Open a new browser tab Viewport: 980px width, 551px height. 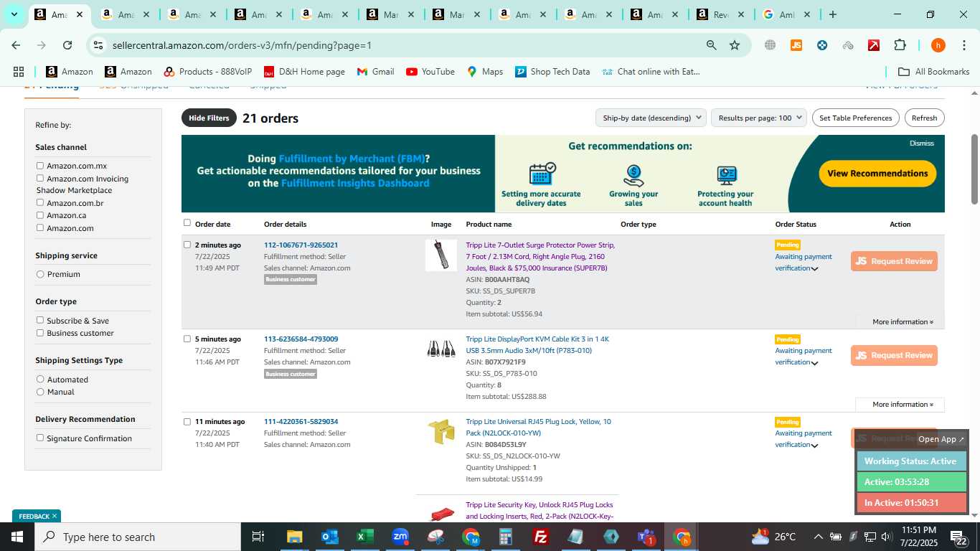[832, 14]
